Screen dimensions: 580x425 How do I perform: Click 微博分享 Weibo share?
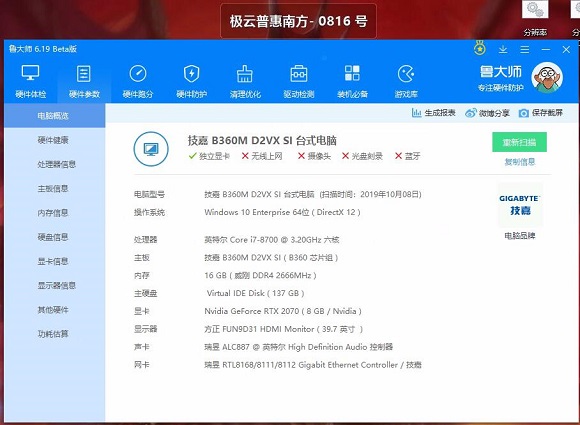point(488,113)
